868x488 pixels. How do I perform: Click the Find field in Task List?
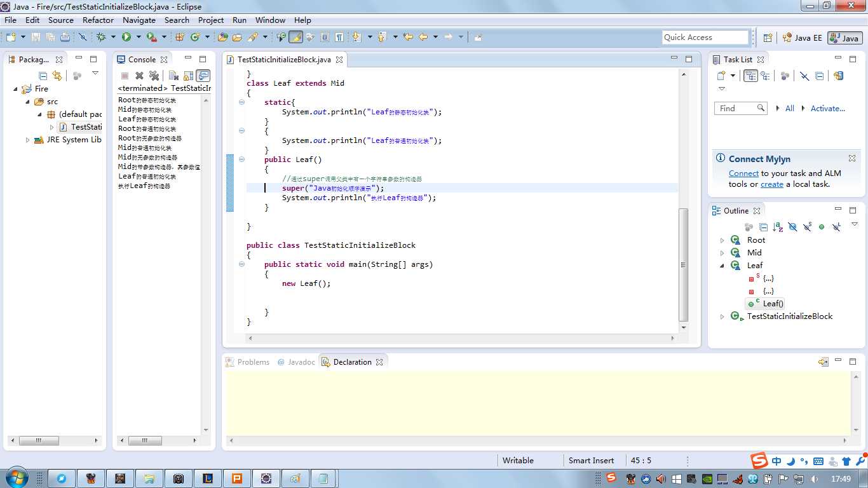click(741, 109)
